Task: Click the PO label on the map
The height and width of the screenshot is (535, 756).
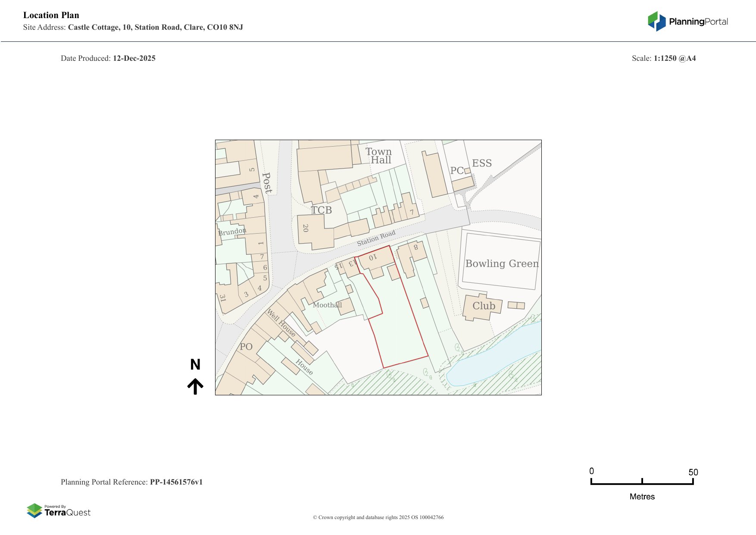Action: (246, 347)
